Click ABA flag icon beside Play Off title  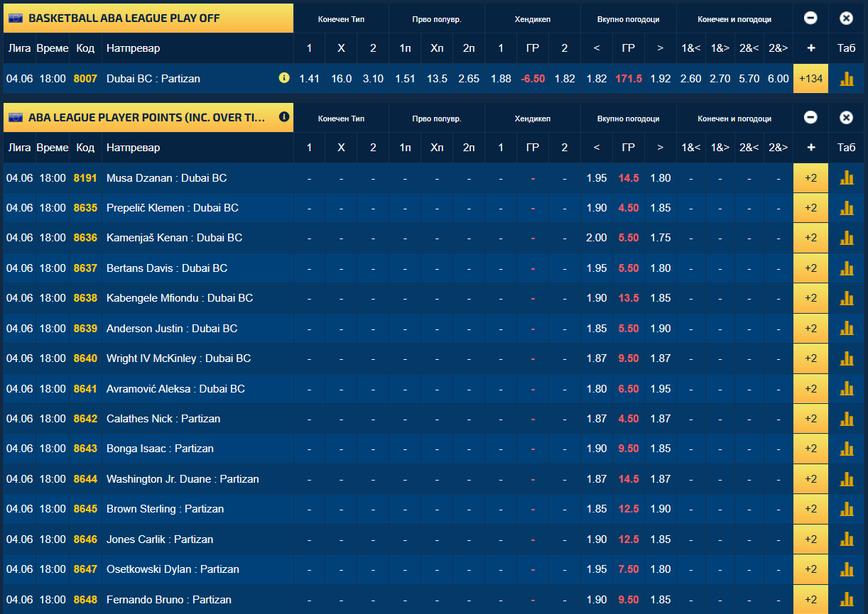[16, 18]
